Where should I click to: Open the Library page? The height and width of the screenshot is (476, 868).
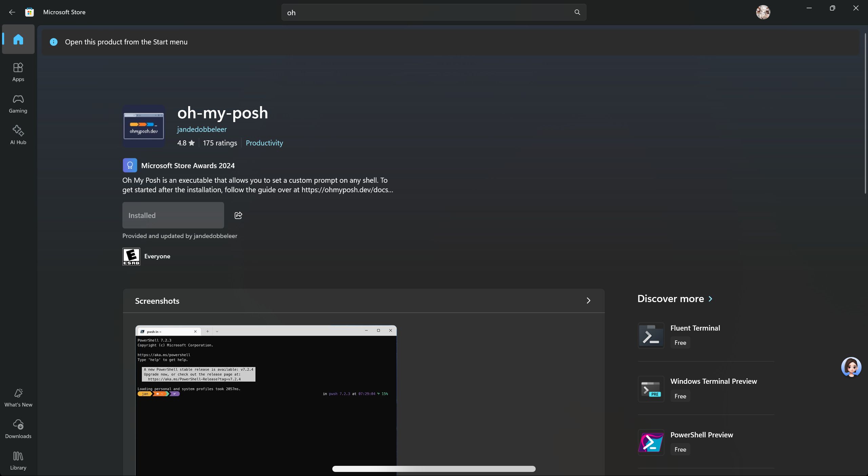(x=18, y=460)
